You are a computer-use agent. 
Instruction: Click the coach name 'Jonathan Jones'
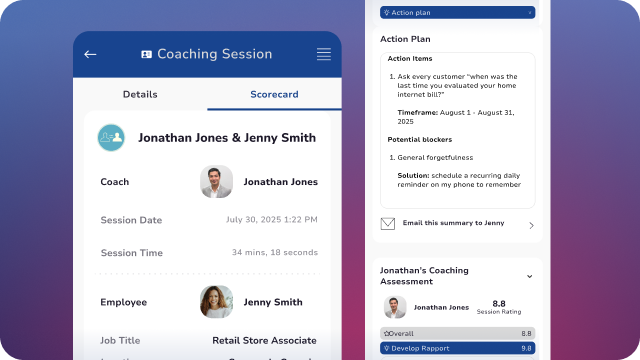[x=280, y=182]
